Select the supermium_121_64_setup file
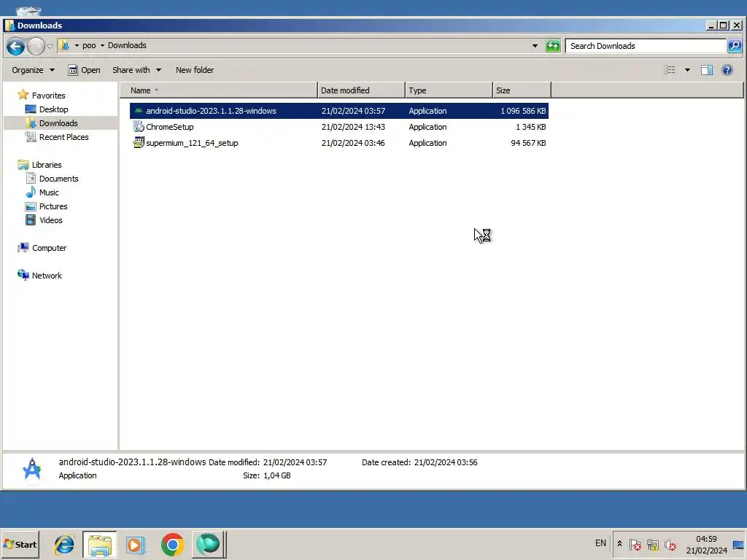Viewport: 747px width, 560px height. [x=192, y=143]
